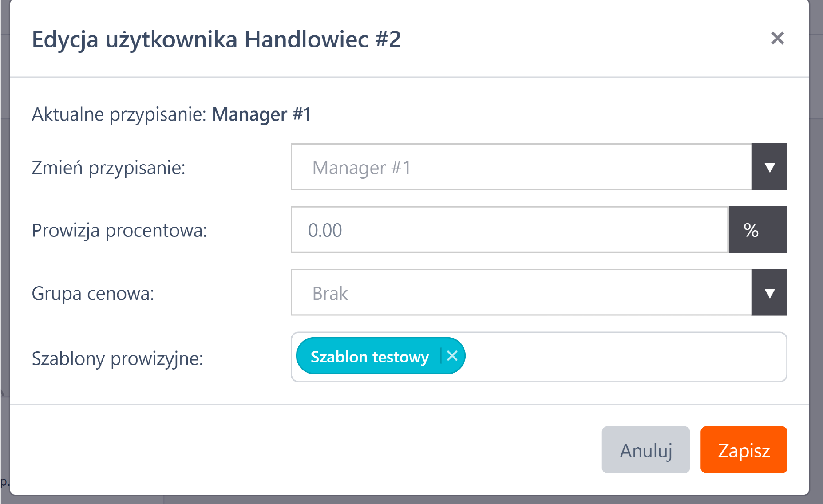Click the Prowizja procentowa label

[119, 231]
